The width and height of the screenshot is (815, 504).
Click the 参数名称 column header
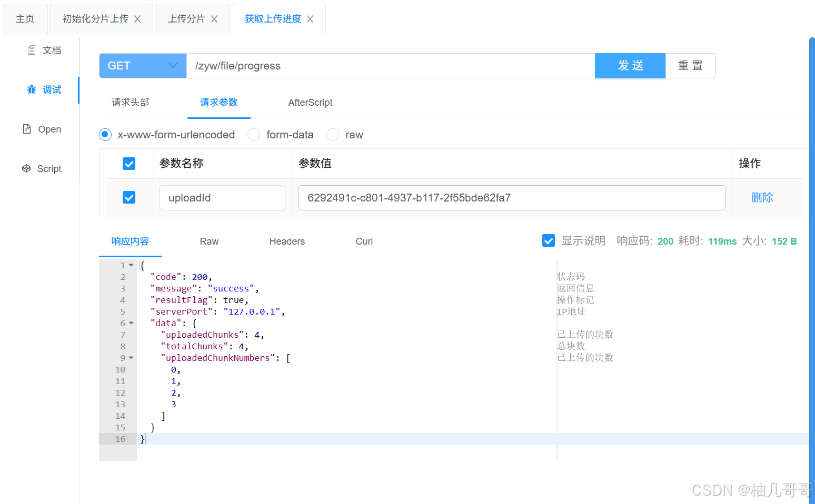[x=182, y=163]
